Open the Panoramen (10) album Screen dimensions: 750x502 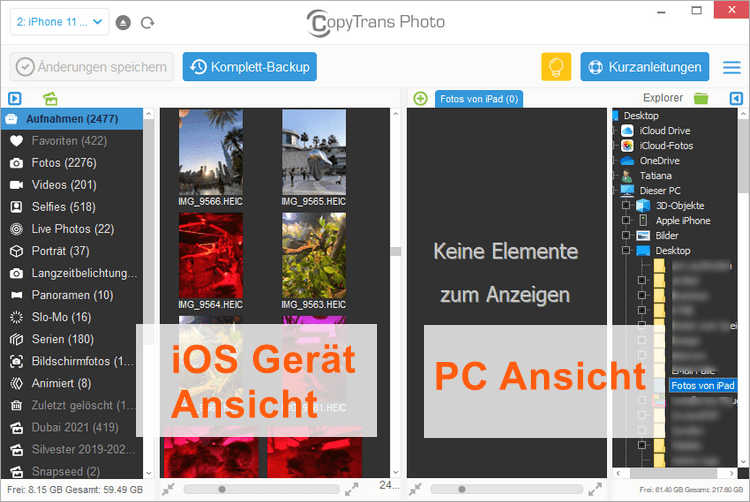pos(72,295)
